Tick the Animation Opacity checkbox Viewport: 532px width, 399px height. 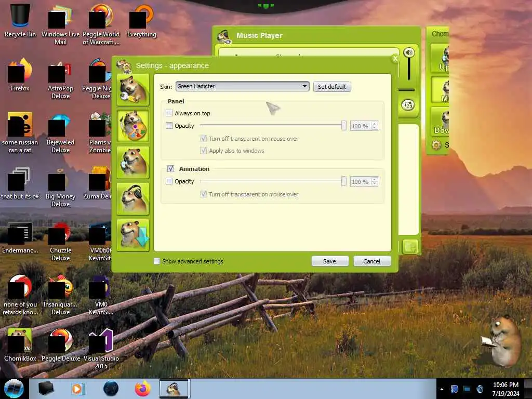tap(169, 181)
